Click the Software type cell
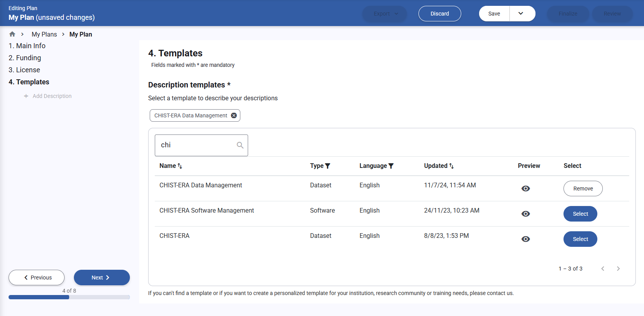 point(322,211)
